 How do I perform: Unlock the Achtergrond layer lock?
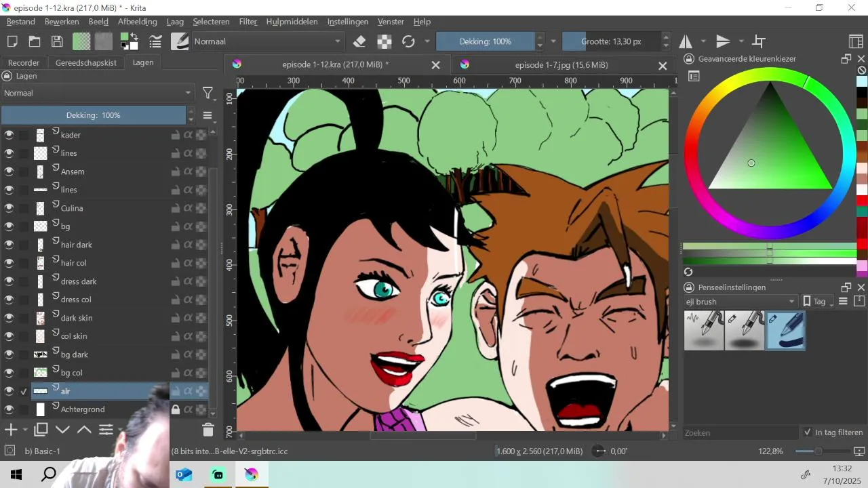coord(176,409)
